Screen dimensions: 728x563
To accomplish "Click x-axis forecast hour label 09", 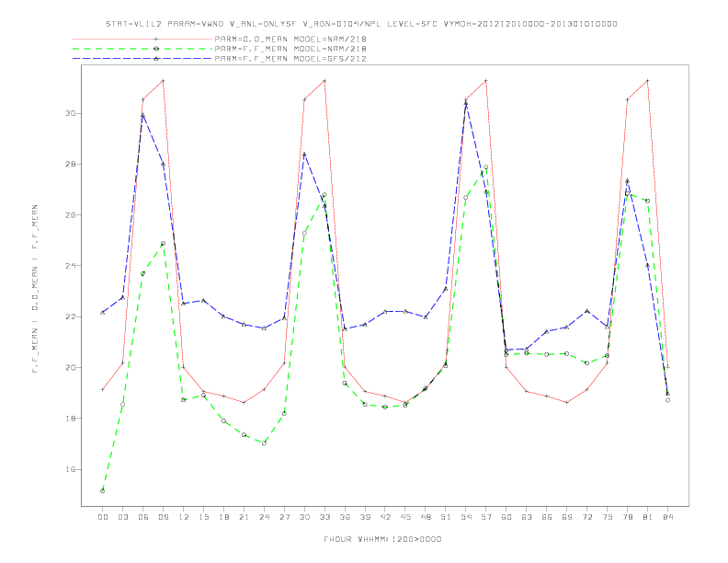I will (163, 517).
